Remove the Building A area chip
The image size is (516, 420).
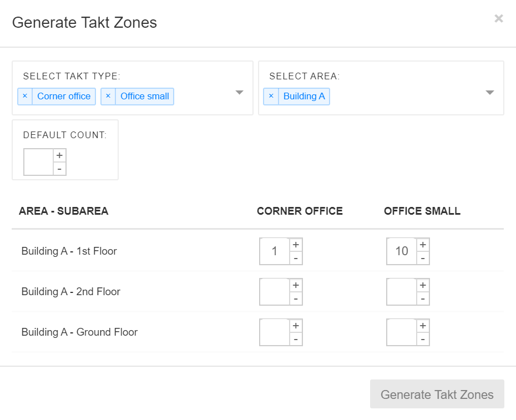pos(271,96)
